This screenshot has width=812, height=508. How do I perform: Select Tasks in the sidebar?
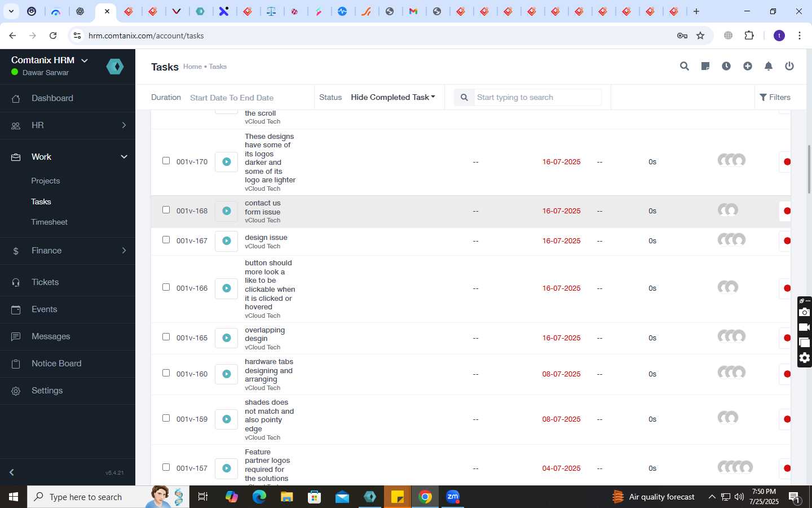click(41, 202)
